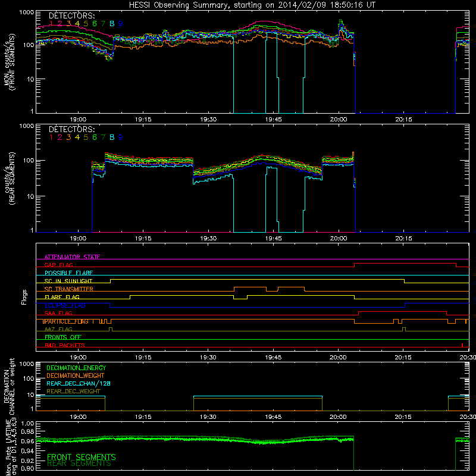Click yellow detector number 4 in front segments legend
The height and width of the screenshot is (476, 476).
coord(77,23)
